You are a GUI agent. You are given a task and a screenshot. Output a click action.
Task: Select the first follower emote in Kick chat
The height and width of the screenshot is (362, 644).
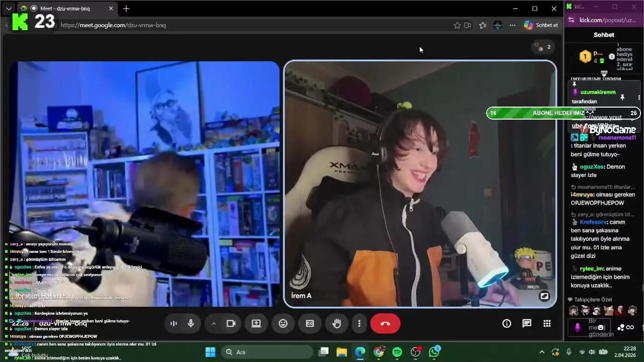[573, 310]
